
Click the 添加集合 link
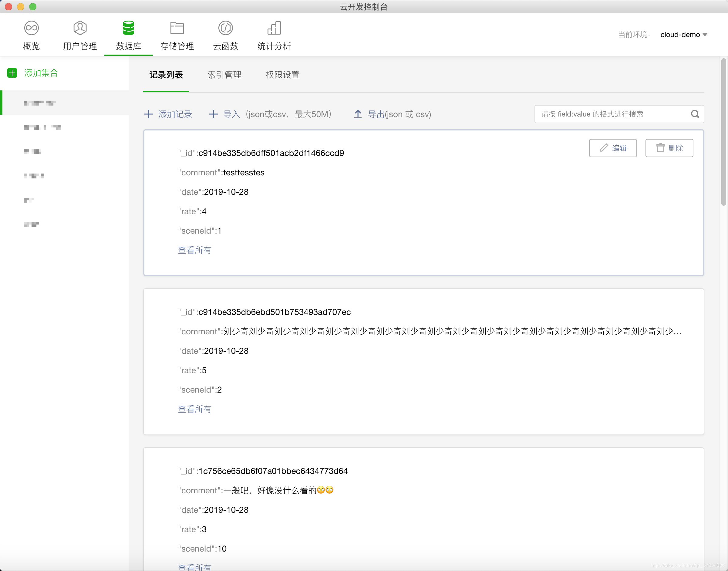[x=41, y=73]
